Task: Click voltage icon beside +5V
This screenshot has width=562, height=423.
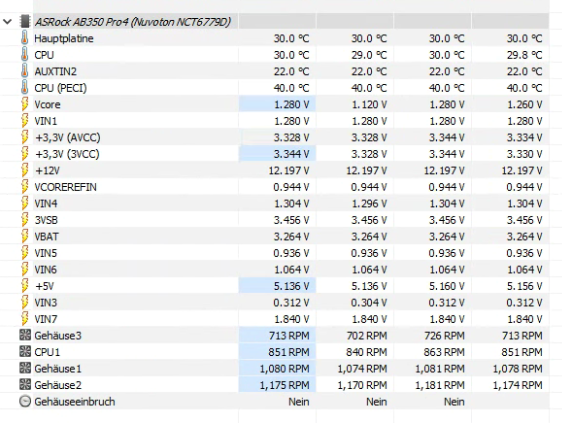Action: coord(24,285)
